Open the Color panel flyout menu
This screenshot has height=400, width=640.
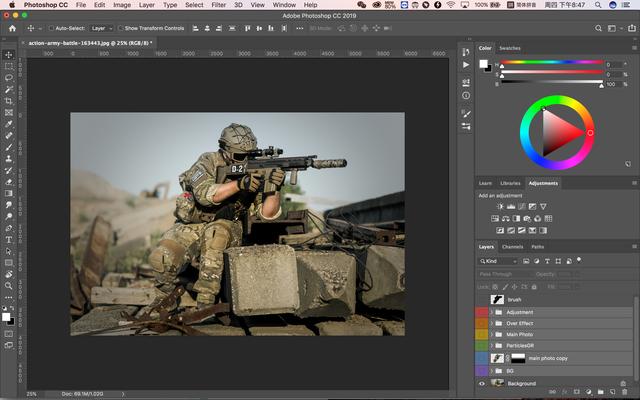(634, 48)
